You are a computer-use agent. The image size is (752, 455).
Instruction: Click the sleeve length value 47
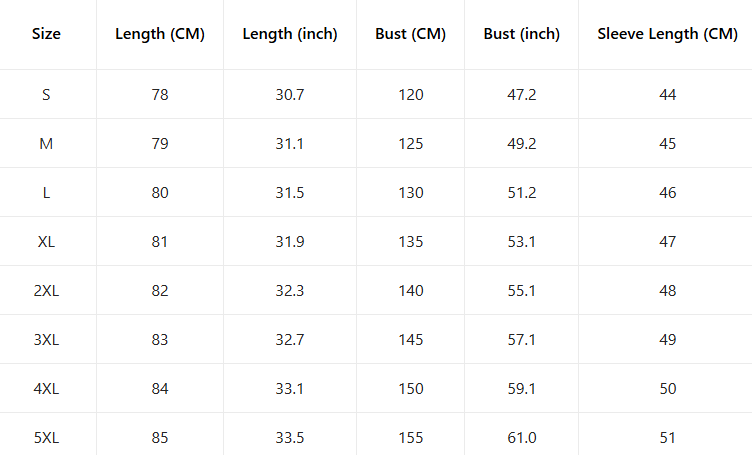(x=667, y=242)
